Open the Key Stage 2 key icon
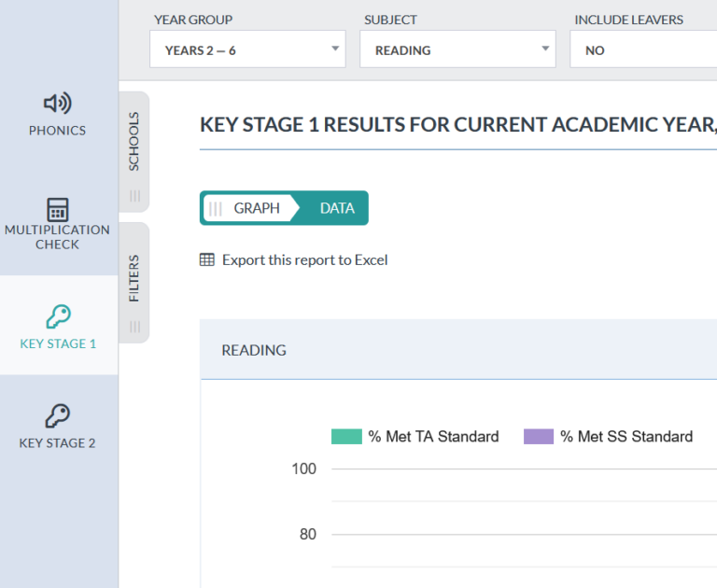 pyautogui.click(x=57, y=415)
